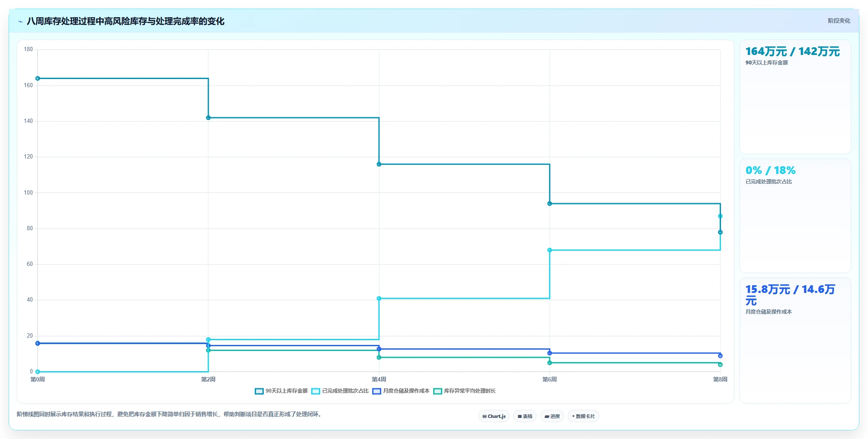Click the 阶梯线图 description text below the chart
Screen dimensions: 868x439
pos(170,414)
